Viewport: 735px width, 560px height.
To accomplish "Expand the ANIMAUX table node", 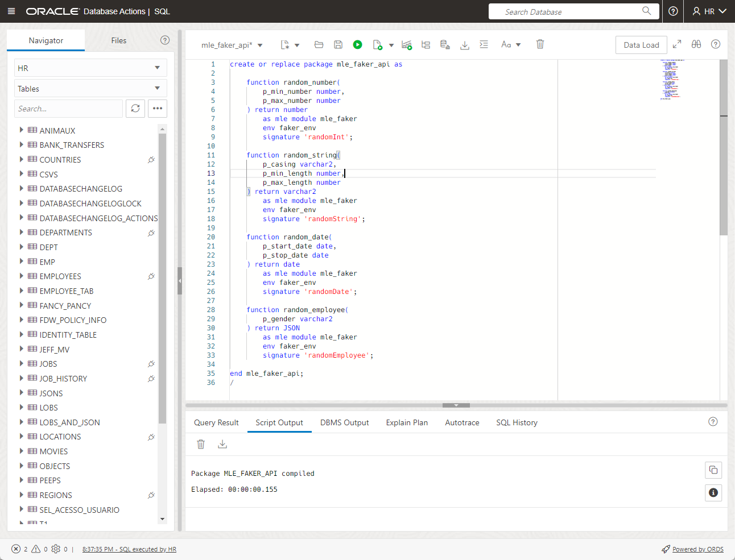I will point(21,130).
